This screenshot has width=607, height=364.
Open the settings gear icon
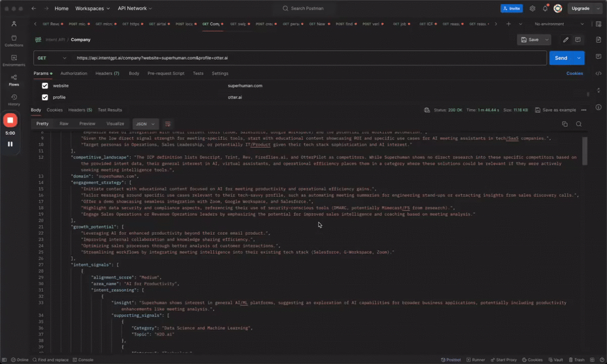[x=532, y=8]
